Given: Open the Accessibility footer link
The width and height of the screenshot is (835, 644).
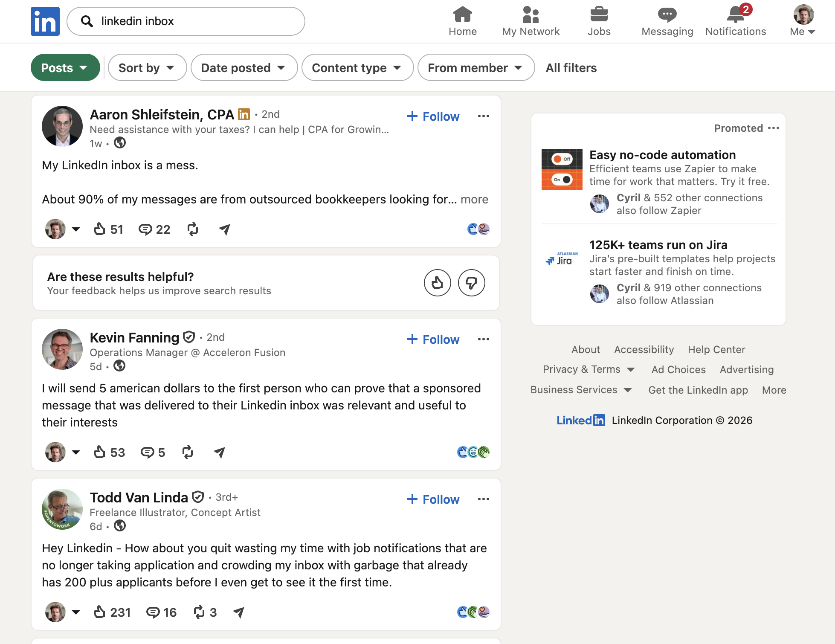Looking at the screenshot, I should point(644,350).
